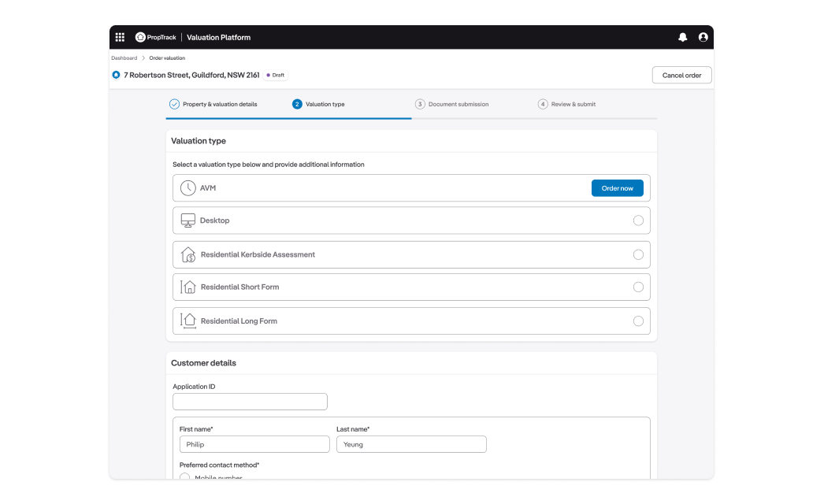Click the Preferred contact method label
The width and height of the screenshot is (824, 504).
point(219,465)
